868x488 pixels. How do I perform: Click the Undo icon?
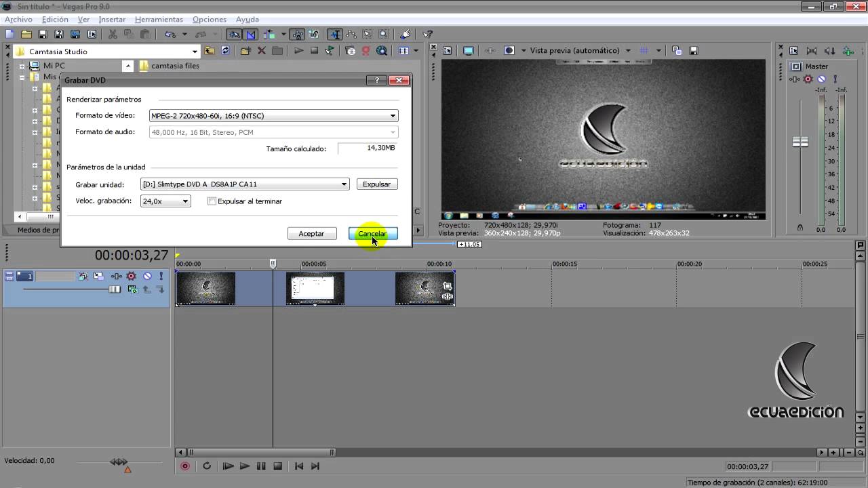click(169, 34)
